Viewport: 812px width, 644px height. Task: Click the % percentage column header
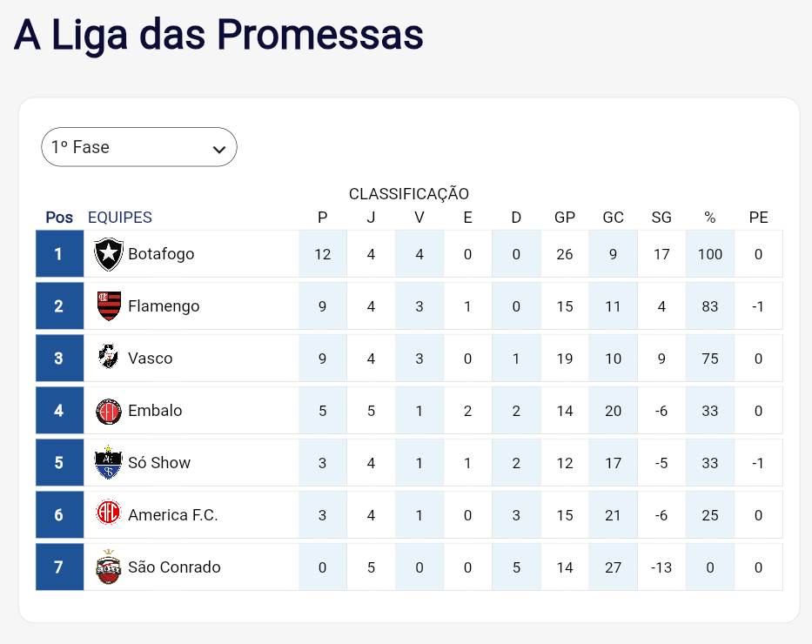pyautogui.click(x=710, y=218)
